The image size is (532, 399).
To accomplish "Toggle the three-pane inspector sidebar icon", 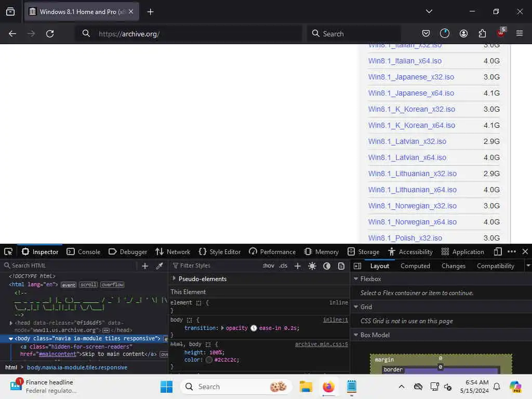I will [x=357, y=266].
